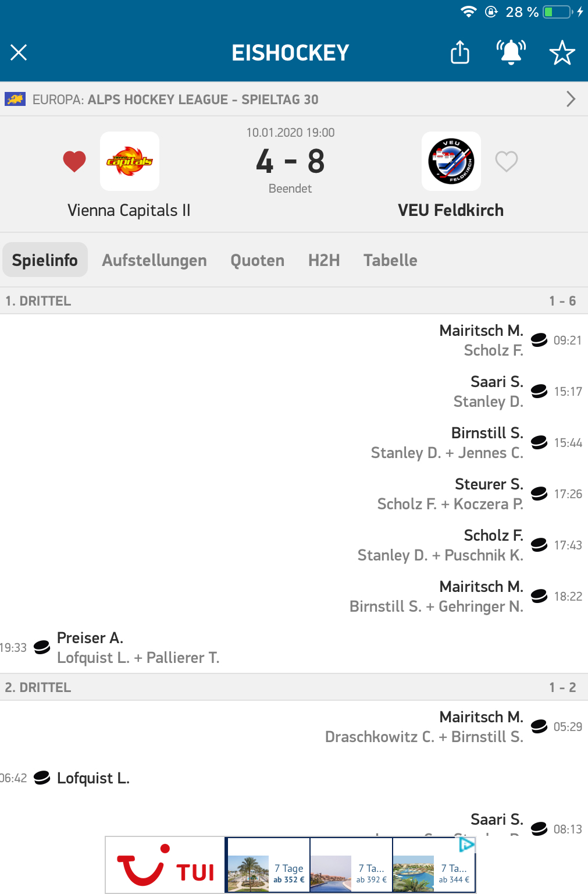Open TUI advertisement logo
Image resolution: width=588 pixels, height=894 pixels.
click(166, 866)
